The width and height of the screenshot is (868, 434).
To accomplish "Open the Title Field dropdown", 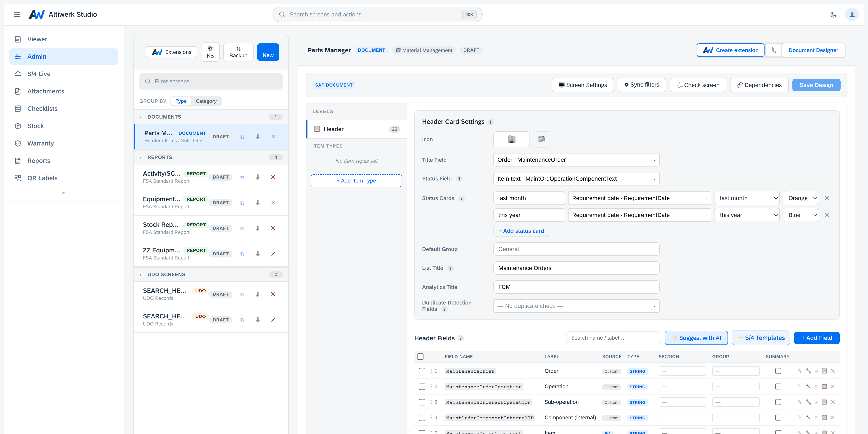I will pyautogui.click(x=576, y=160).
